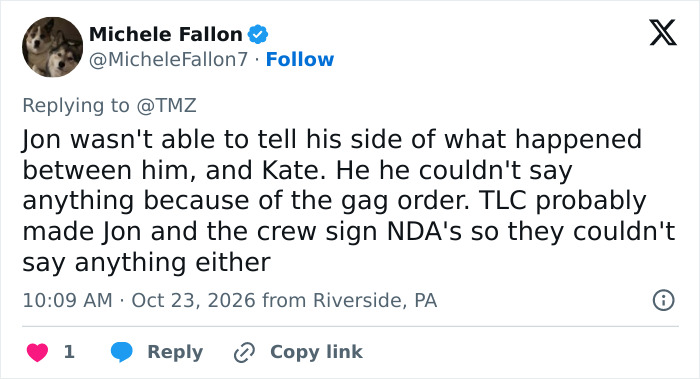Click the 'from Riverside, PA' location text
Screen dimensions: 700x379
pos(350,300)
